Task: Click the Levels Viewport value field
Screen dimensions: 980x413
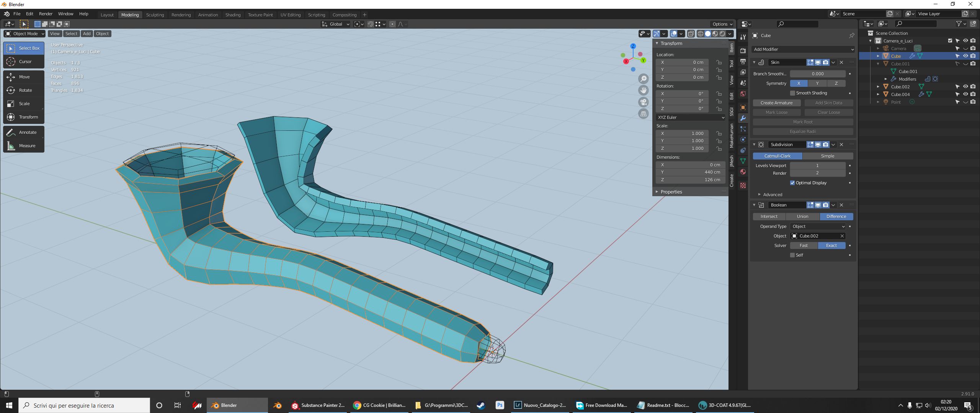Action: [817, 166]
